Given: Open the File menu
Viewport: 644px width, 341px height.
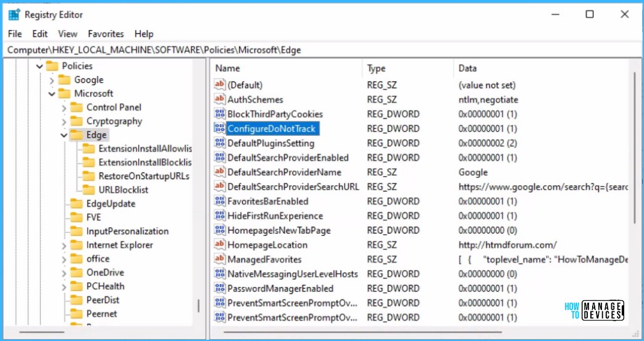Looking at the screenshot, I should [15, 34].
